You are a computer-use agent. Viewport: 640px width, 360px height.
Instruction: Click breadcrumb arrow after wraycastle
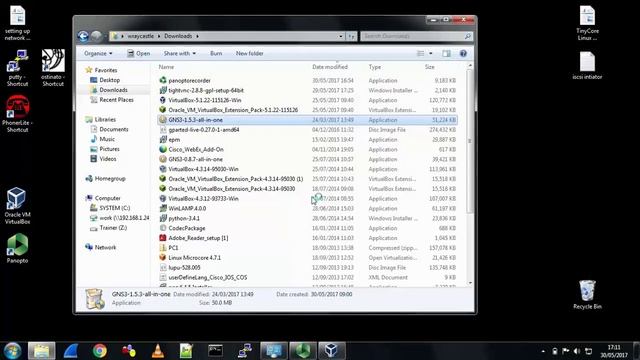(159, 36)
